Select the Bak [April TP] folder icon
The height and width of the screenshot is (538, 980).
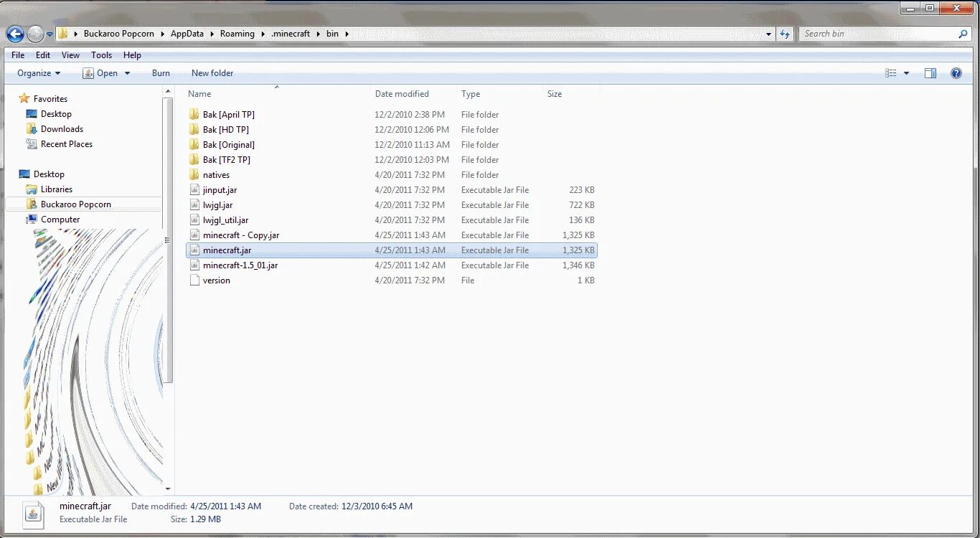point(194,115)
